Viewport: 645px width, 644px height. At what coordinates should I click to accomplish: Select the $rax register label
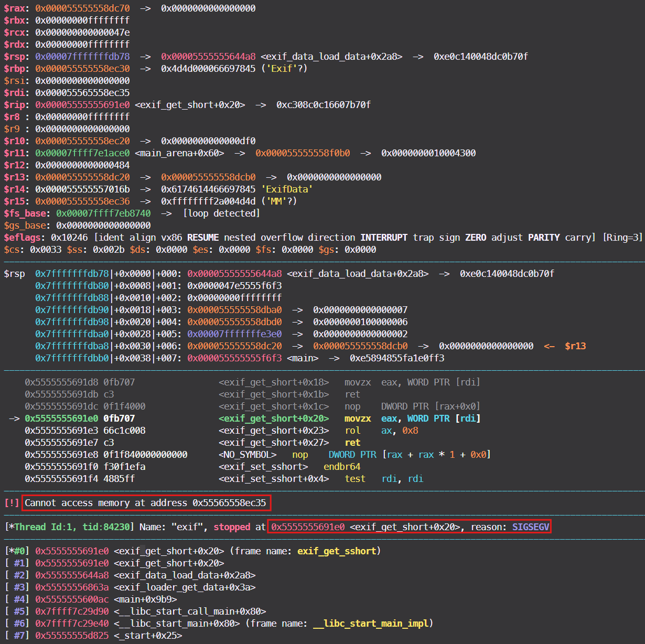point(15,8)
